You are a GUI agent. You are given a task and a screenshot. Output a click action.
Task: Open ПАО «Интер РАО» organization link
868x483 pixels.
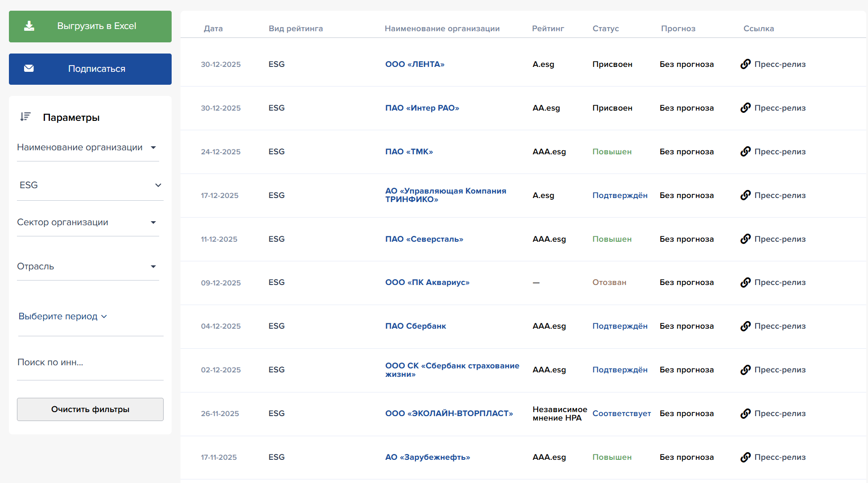(x=422, y=108)
